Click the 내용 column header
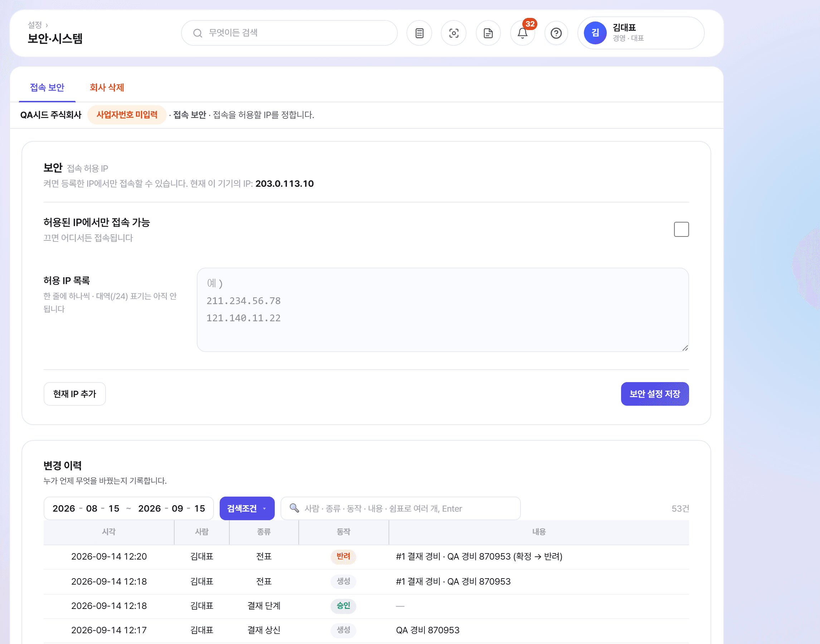Image resolution: width=820 pixels, height=644 pixels. coord(539,532)
